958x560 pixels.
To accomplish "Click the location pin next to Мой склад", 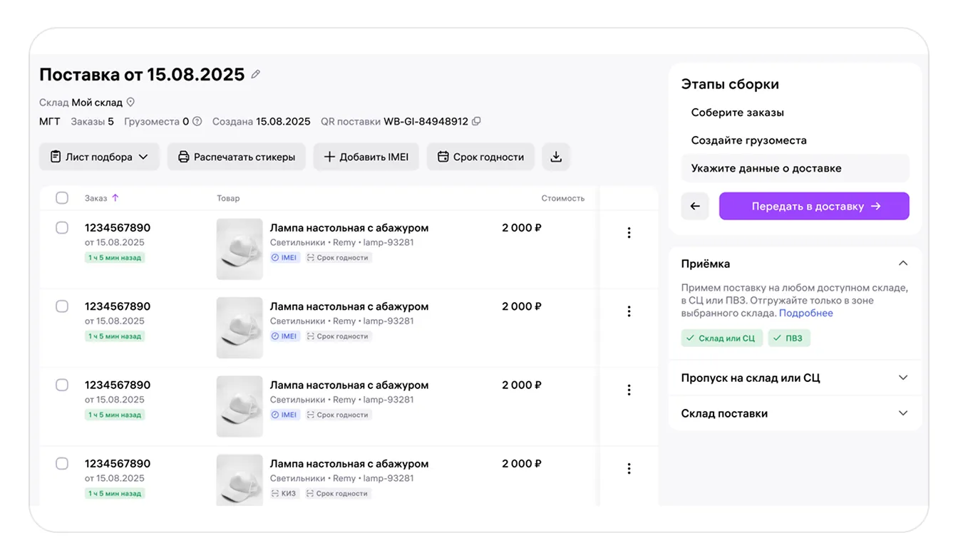I will click(130, 103).
